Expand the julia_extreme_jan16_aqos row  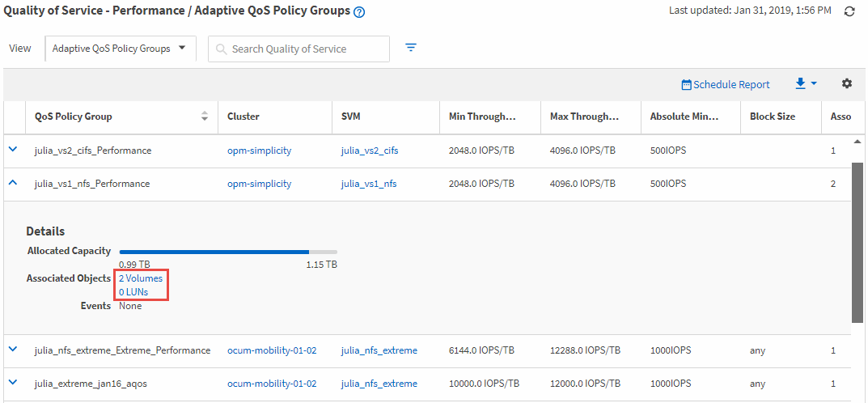click(13, 383)
